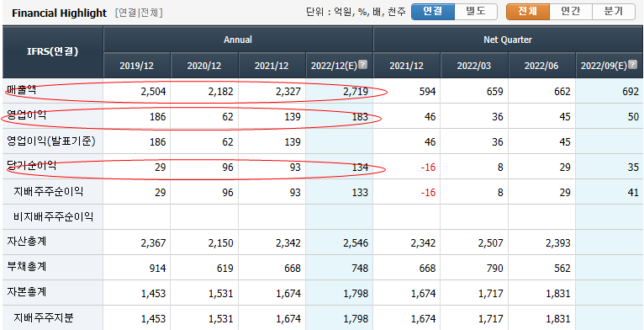Click the 2022/06 column header

coord(541,66)
